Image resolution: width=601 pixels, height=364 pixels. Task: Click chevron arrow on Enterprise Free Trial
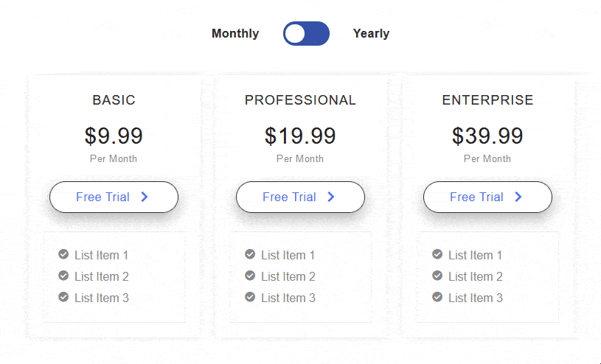518,197
